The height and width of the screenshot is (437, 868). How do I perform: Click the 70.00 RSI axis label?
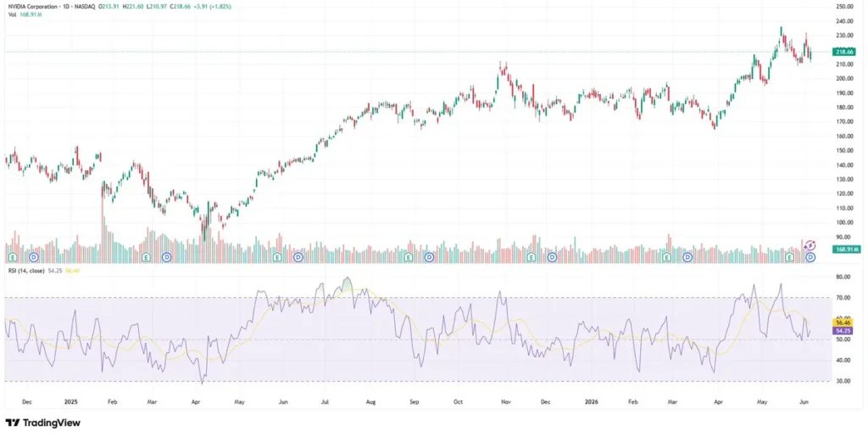click(x=843, y=298)
